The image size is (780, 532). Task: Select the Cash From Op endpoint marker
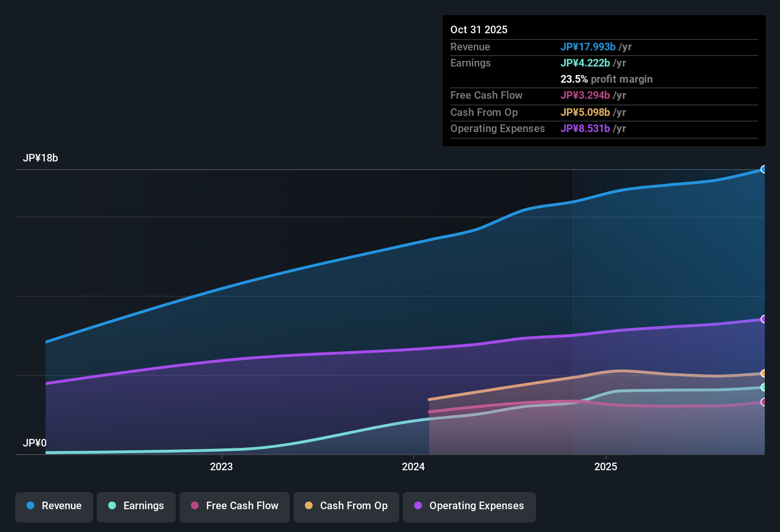(x=764, y=374)
